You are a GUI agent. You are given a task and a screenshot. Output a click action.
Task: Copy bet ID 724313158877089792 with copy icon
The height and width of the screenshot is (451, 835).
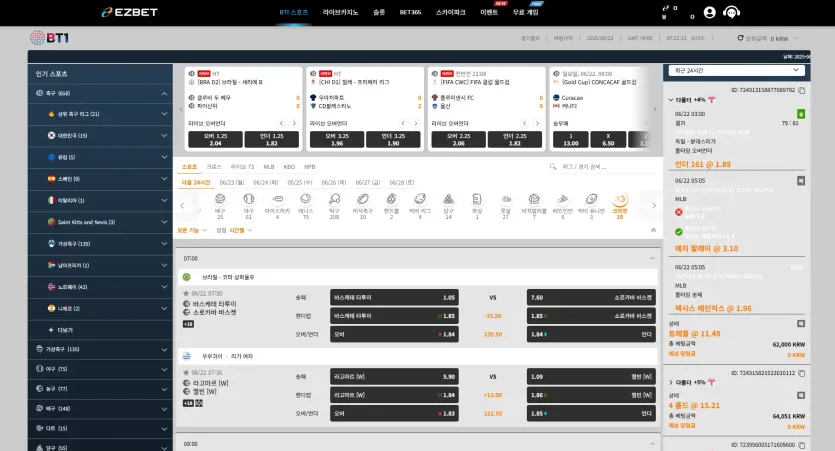(801, 91)
